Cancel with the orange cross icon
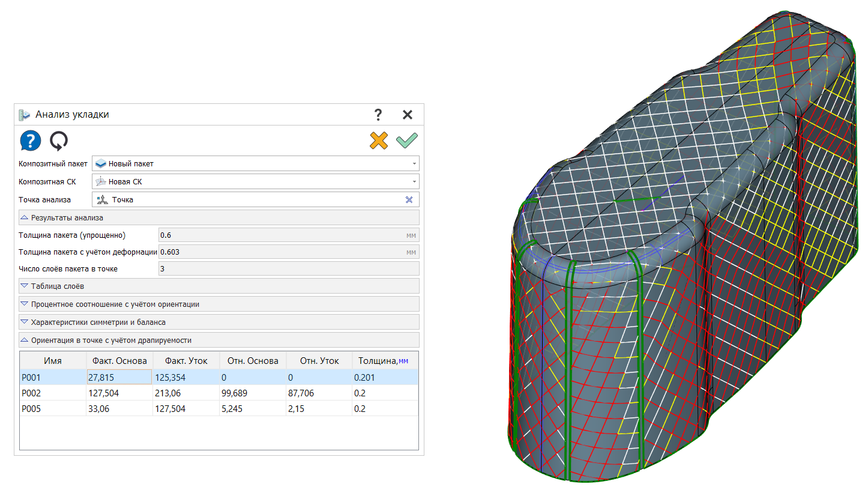 click(x=379, y=141)
